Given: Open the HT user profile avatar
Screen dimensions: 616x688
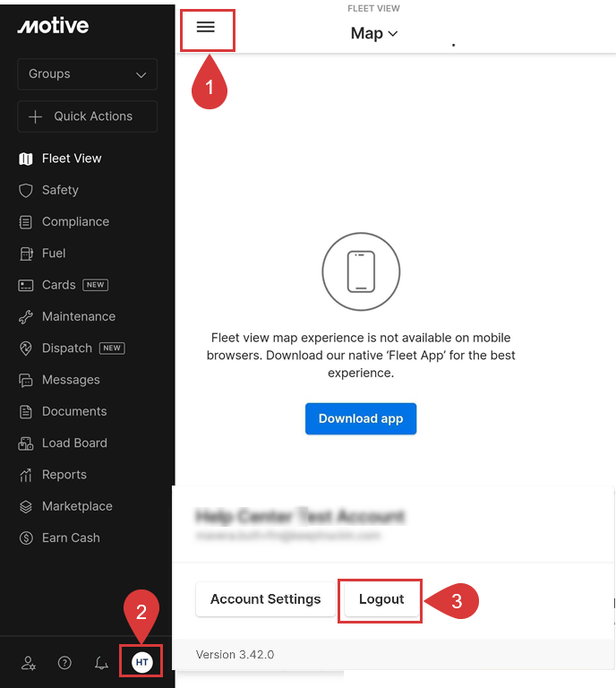Looking at the screenshot, I should coord(141,662).
